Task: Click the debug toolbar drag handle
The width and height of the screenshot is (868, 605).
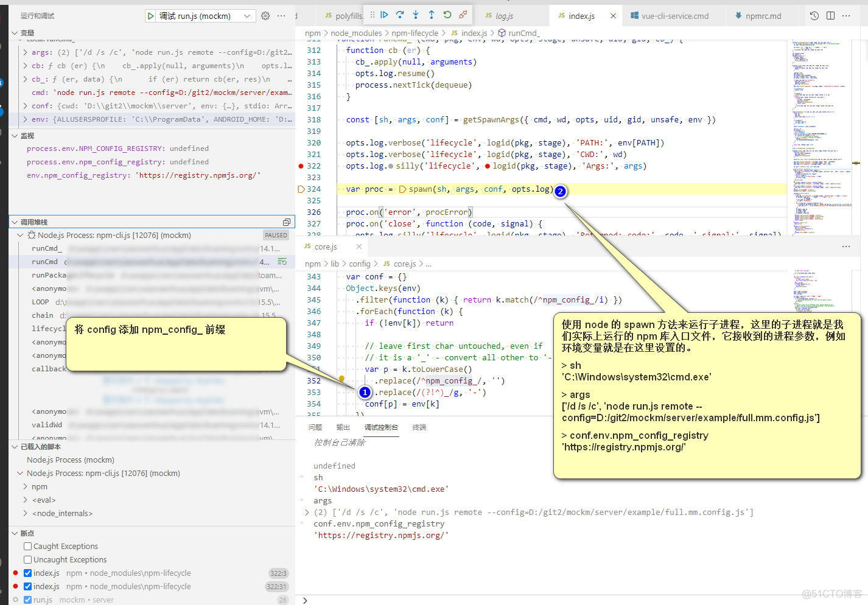Action: (373, 15)
